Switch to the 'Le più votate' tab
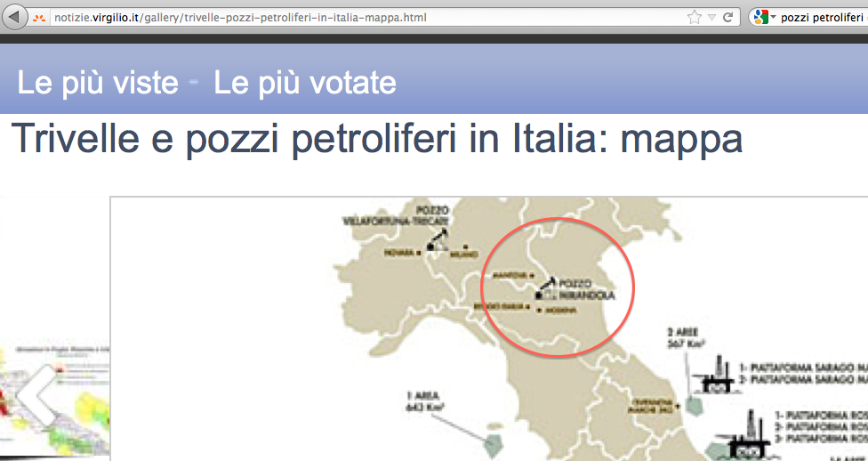The image size is (868, 461). (305, 83)
